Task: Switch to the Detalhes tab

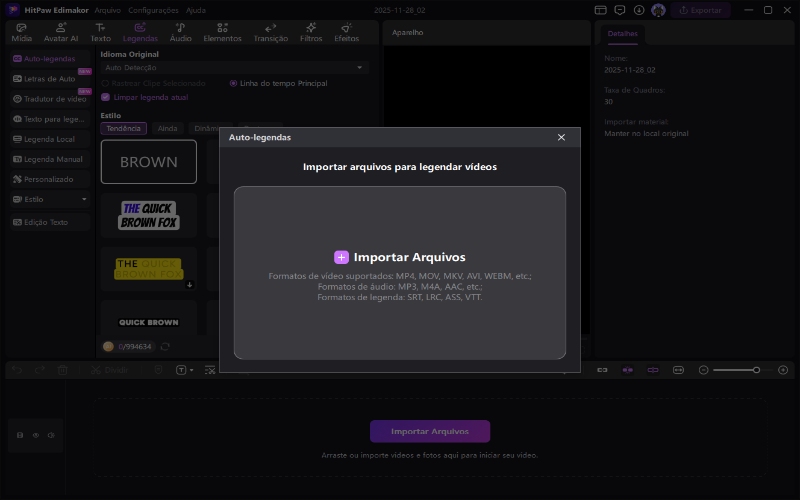Action: 623,34
